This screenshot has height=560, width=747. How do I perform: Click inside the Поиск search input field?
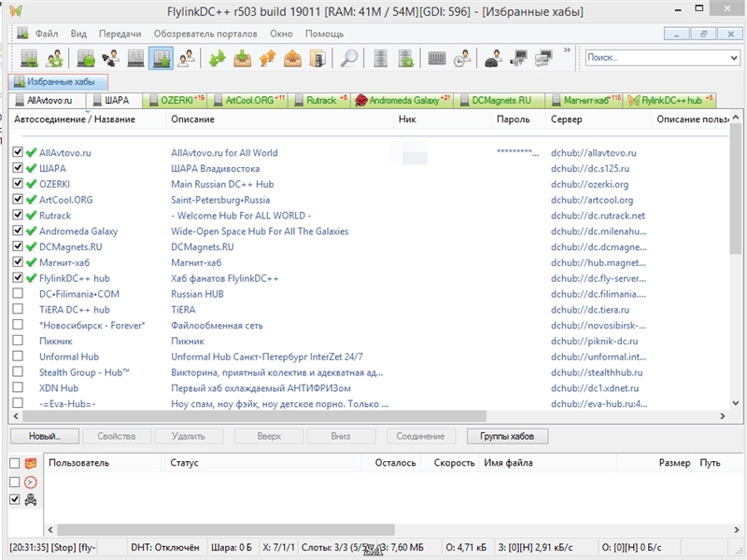[656, 58]
